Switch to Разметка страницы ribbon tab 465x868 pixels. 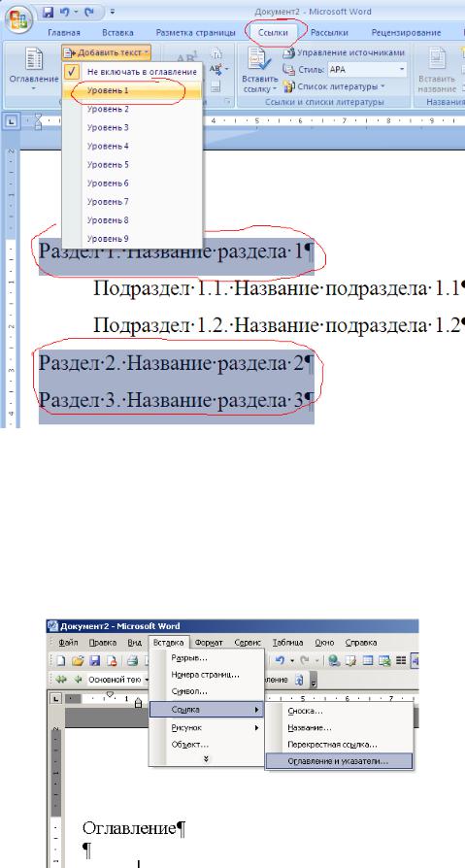(x=195, y=33)
